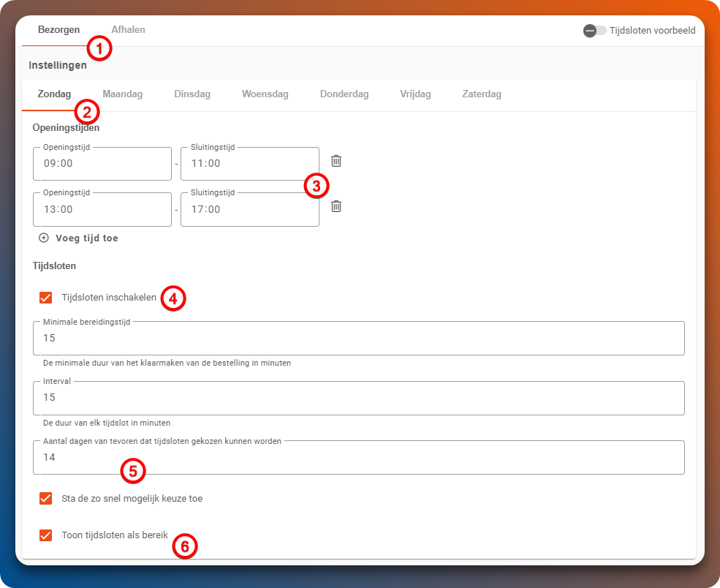Uncheck Sta de zo snel mogelijk keuze toe

46,499
